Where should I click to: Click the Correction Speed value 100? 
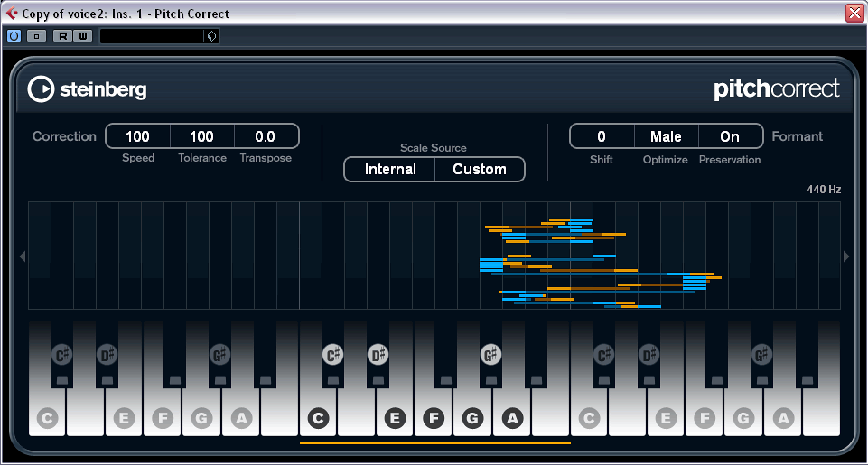[138, 136]
